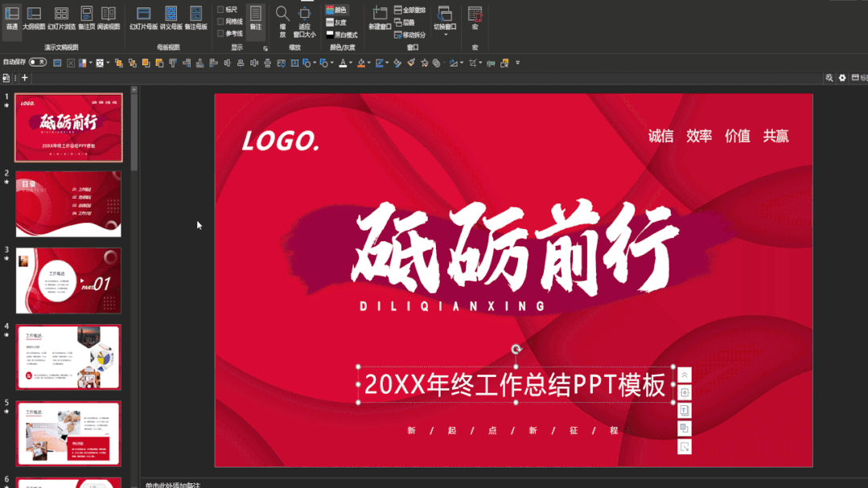This screenshot has height=488, width=868.
Task: Click the gear settings icon at right
Action: point(842,78)
